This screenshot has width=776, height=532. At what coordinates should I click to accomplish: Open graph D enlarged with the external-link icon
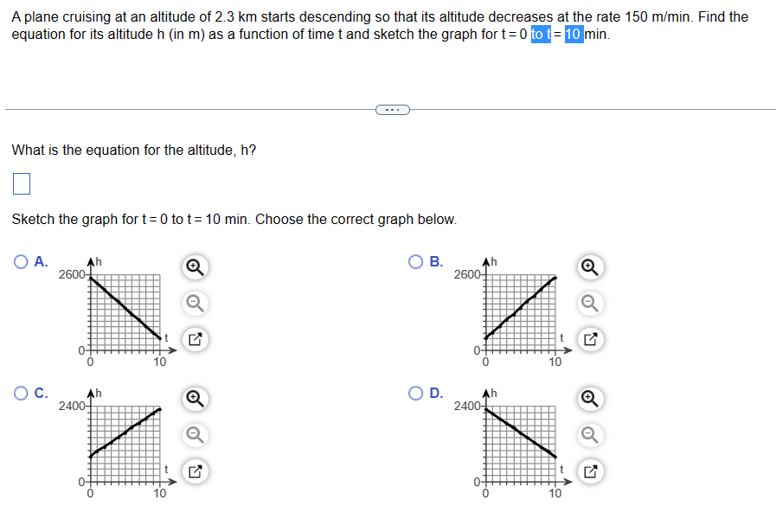(589, 471)
